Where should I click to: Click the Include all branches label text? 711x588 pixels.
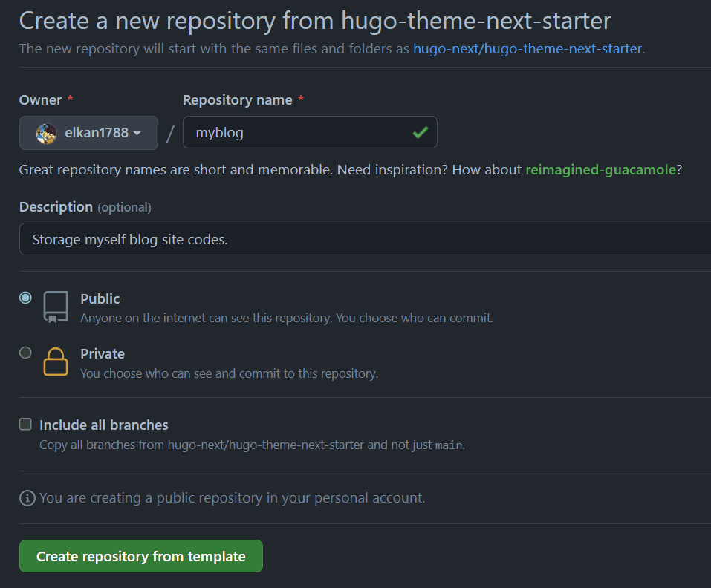[x=103, y=424]
